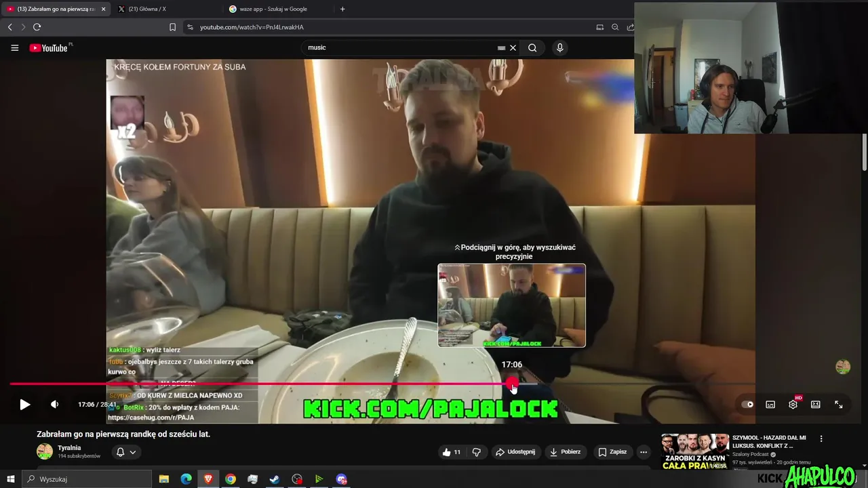Open the SZYMOOL - HAZARD DAŁ MI LUKSUS title
This screenshot has width=868, height=488.
pyautogui.click(x=769, y=442)
